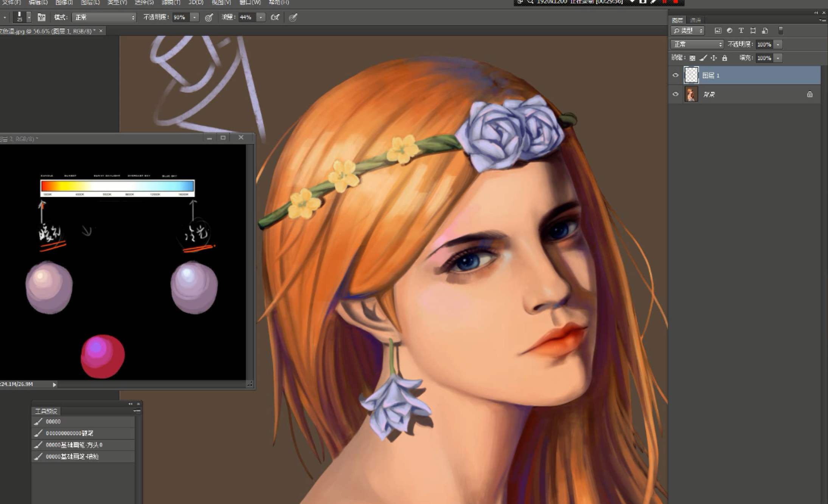Toggle pressure-for-size icon at toolbar end
Image resolution: width=828 pixels, height=504 pixels.
pyautogui.click(x=293, y=17)
